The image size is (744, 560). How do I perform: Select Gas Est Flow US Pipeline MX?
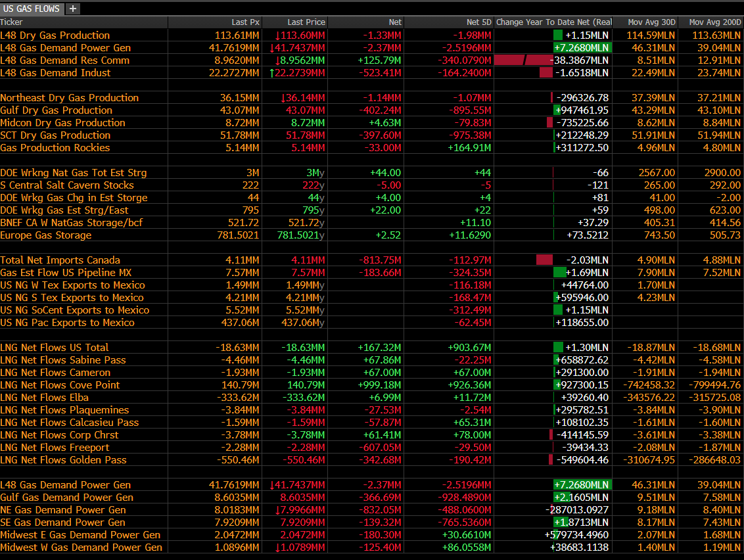point(66,272)
